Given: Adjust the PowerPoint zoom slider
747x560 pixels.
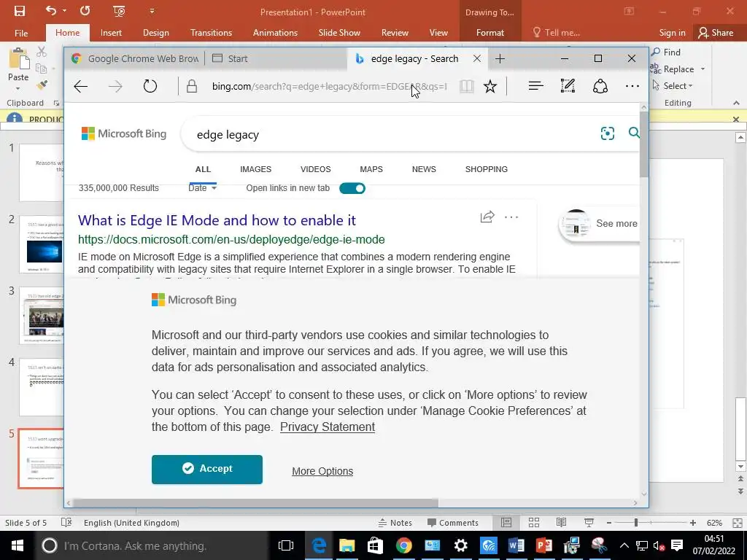Looking at the screenshot, I should [x=635, y=523].
